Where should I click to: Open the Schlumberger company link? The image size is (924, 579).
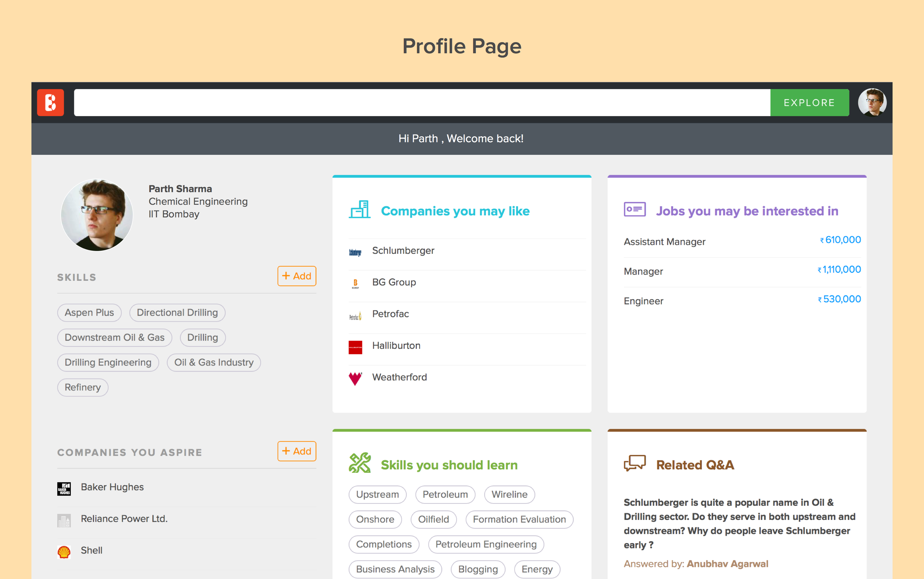tap(403, 251)
